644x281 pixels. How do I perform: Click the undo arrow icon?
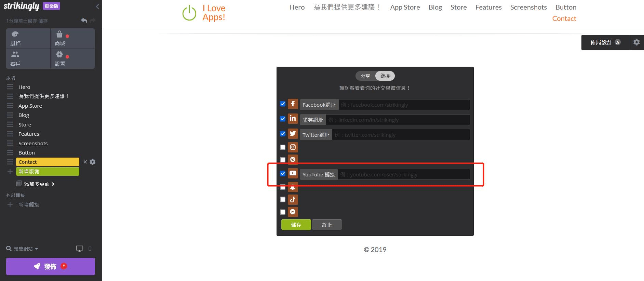[x=84, y=21]
